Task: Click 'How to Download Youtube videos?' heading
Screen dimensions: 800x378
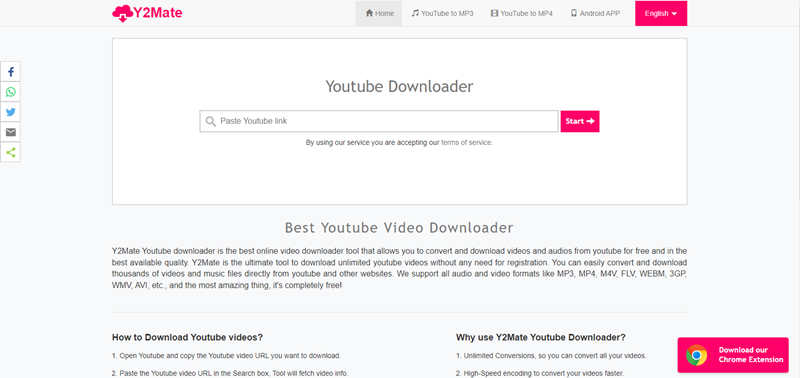Action: (187, 337)
